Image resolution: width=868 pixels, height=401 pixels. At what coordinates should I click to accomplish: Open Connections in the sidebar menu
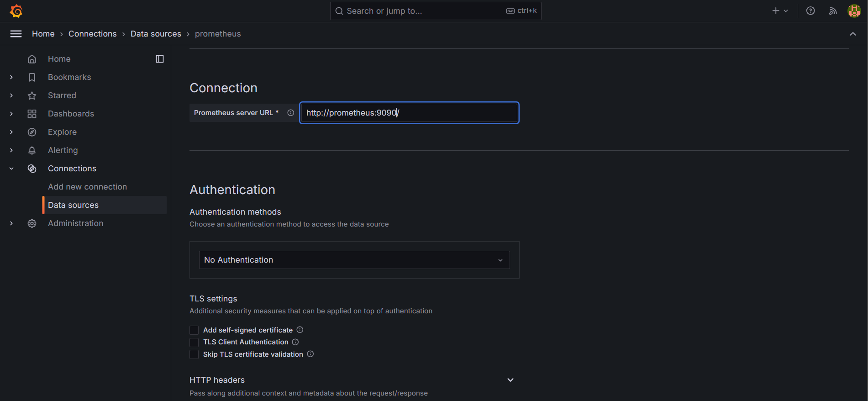click(x=72, y=169)
